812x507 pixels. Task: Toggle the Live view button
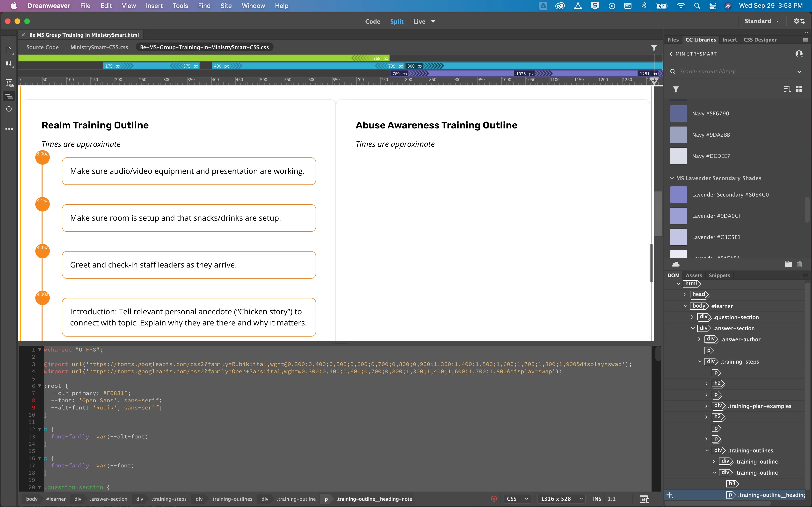[x=419, y=21]
